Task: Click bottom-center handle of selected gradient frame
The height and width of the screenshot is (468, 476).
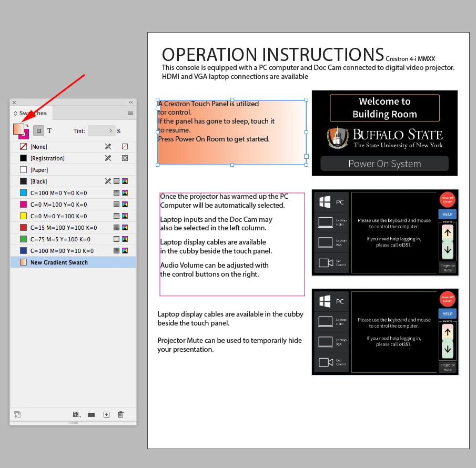Action: click(x=232, y=165)
